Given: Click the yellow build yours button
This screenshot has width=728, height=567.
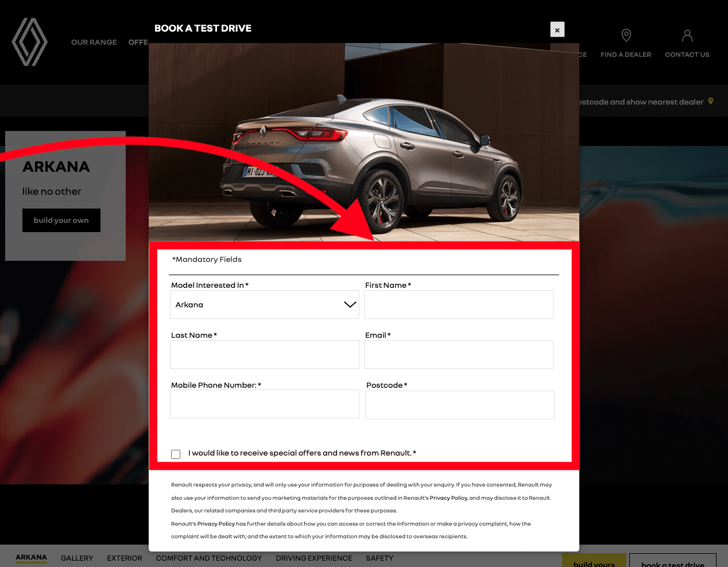Looking at the screenshot, I should (594, 561).
